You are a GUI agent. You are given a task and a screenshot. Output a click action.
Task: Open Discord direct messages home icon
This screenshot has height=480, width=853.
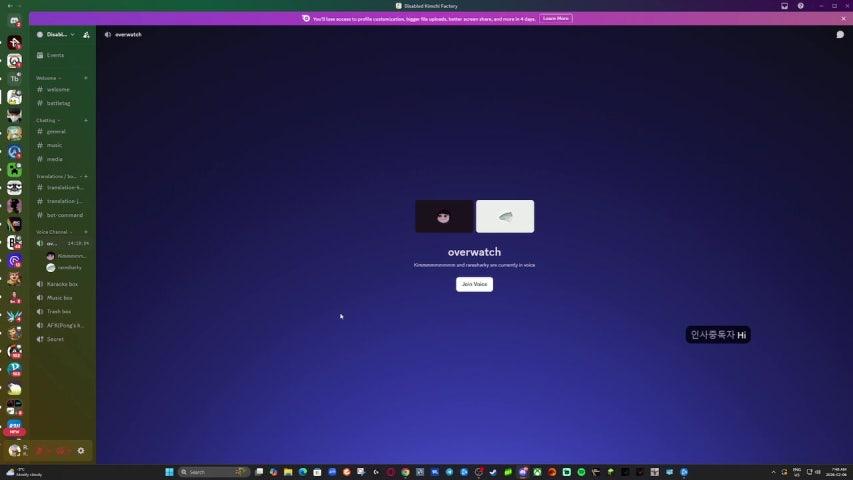click(x=14, y=22)
